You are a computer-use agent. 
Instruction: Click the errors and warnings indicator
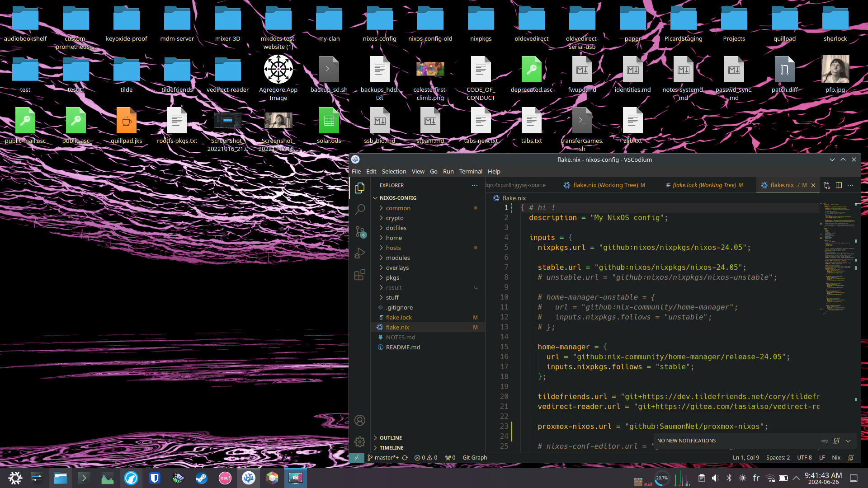point(425,457)
